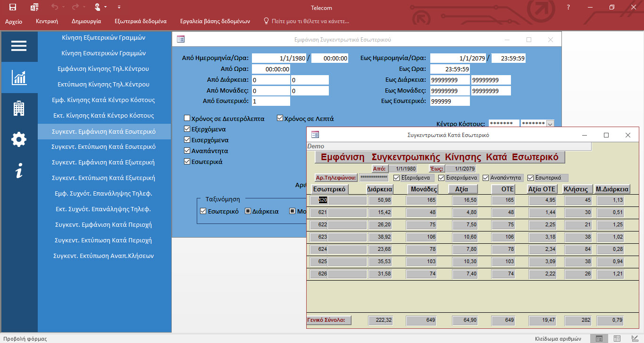Switch to Datasheet view icon in status bar
Viewport: 644px width, 343px height.
click(617, 338)
